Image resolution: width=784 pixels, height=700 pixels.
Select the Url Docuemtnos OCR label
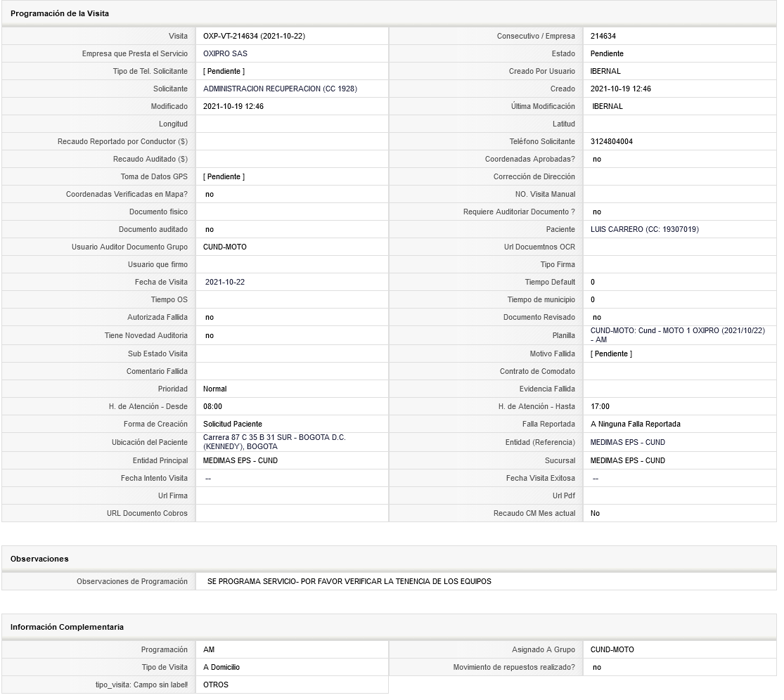click(x=539, y=247)
